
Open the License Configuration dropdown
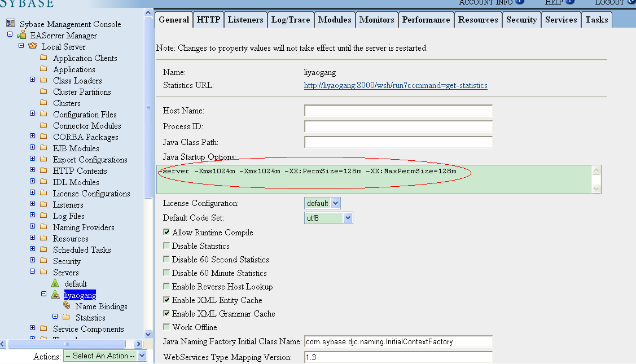point(322,203)
